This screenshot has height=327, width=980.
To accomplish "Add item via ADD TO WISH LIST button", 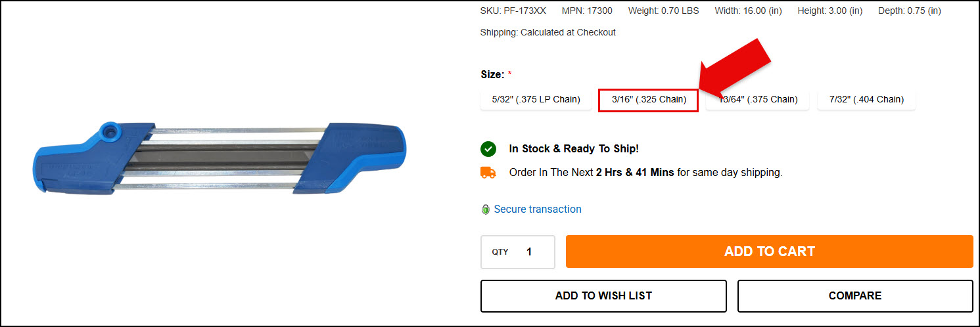I will pyautogui.click(x=603, y=296).
